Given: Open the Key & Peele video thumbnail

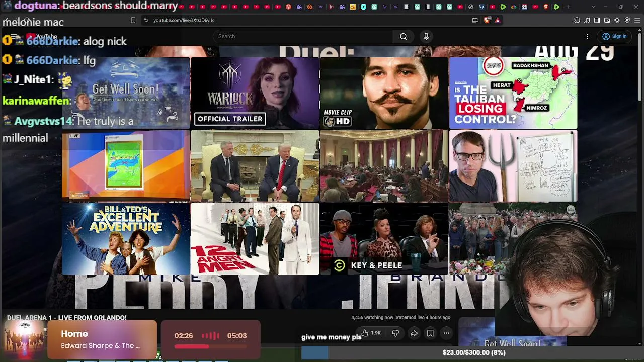Looking at the screenshot, I should pyautogui.click(x=384, y=239).
